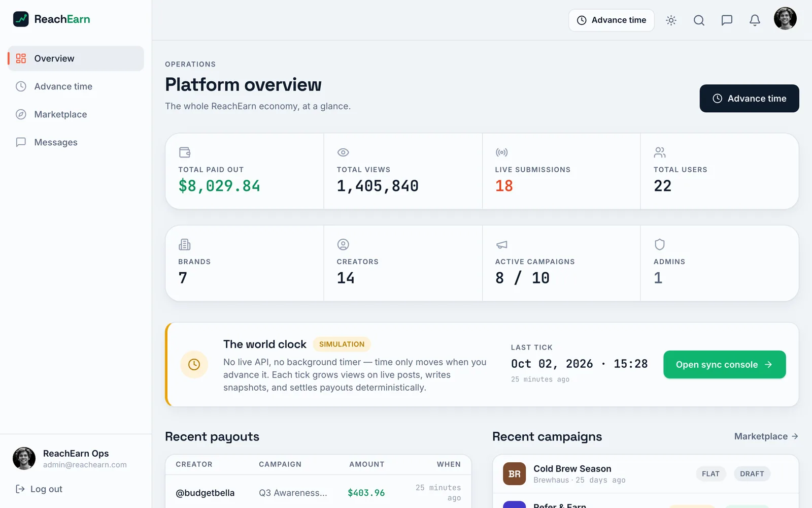
Task: Click the DRAFT tag on Cold Brew Season
Action: point(752,474)
